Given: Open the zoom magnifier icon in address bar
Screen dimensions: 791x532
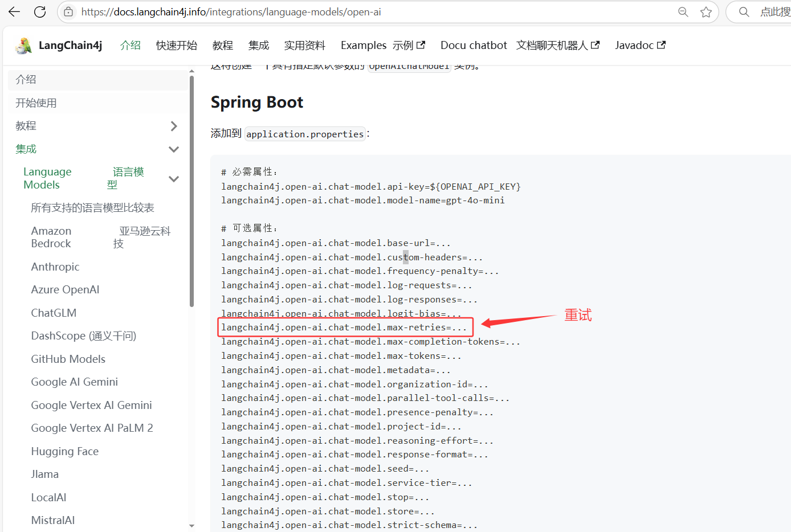Looking at the screenshot, I should 683,12.
